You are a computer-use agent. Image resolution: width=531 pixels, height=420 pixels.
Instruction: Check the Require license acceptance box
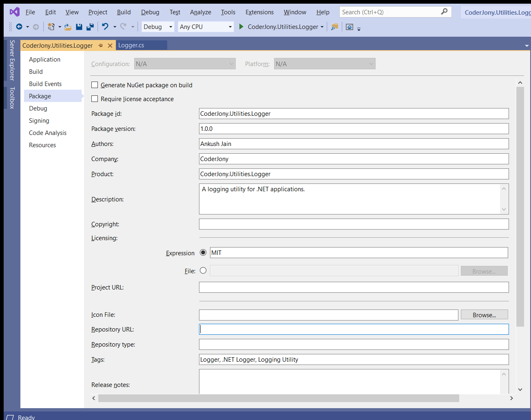[95, 99]
